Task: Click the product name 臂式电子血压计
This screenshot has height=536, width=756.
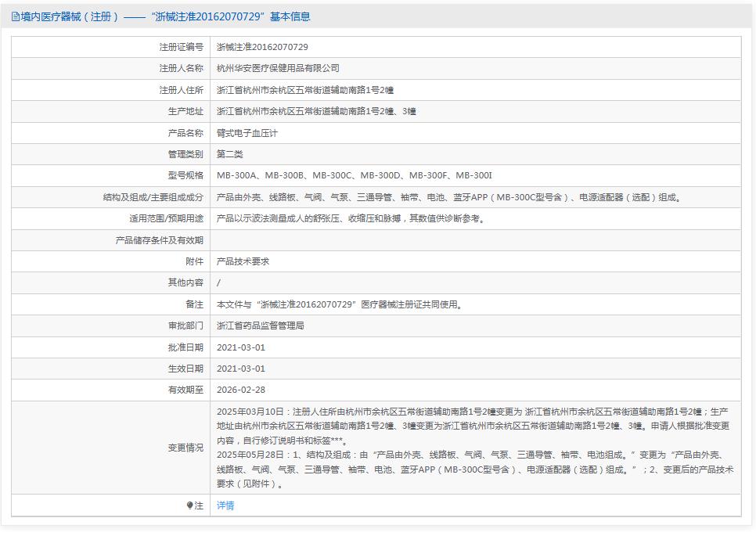Action: pyautogui.click(x=250, y=133)
